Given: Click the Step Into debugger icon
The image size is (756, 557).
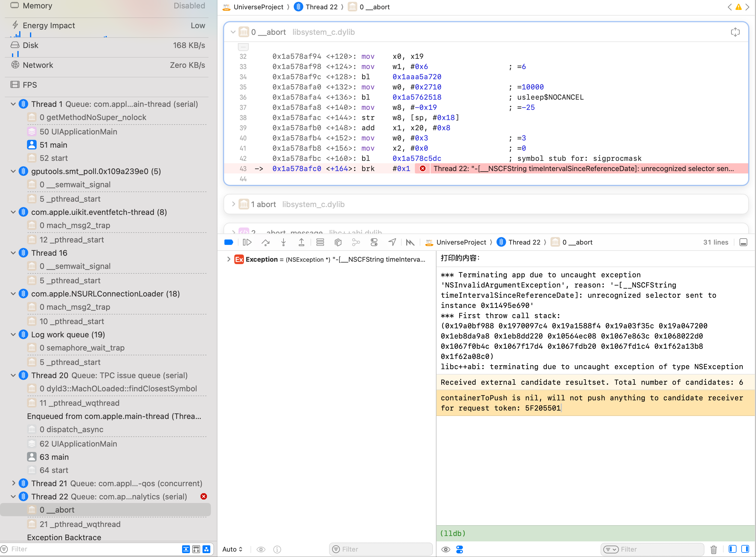Looking at the screenshot, I should coord(283,242).
